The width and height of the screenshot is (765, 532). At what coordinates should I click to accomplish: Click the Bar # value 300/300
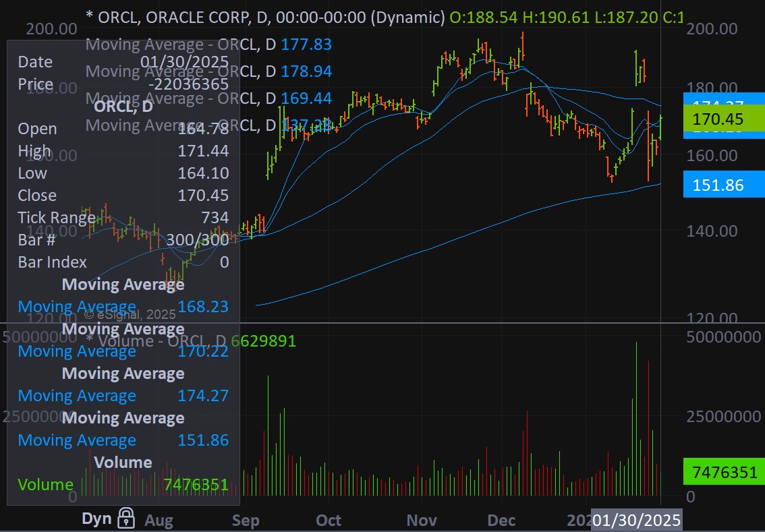tap(198, 239)
